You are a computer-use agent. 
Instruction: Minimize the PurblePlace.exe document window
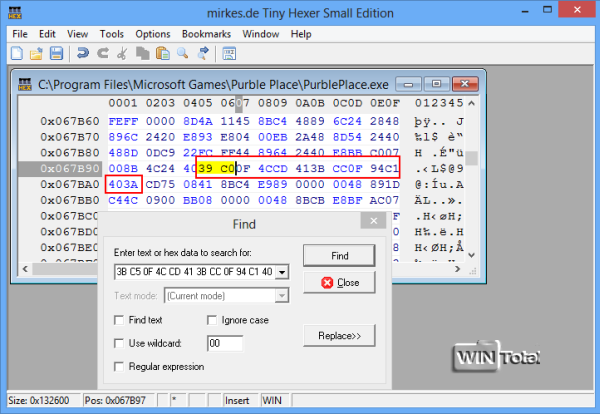pyautogui.click(x=408, y=84)
